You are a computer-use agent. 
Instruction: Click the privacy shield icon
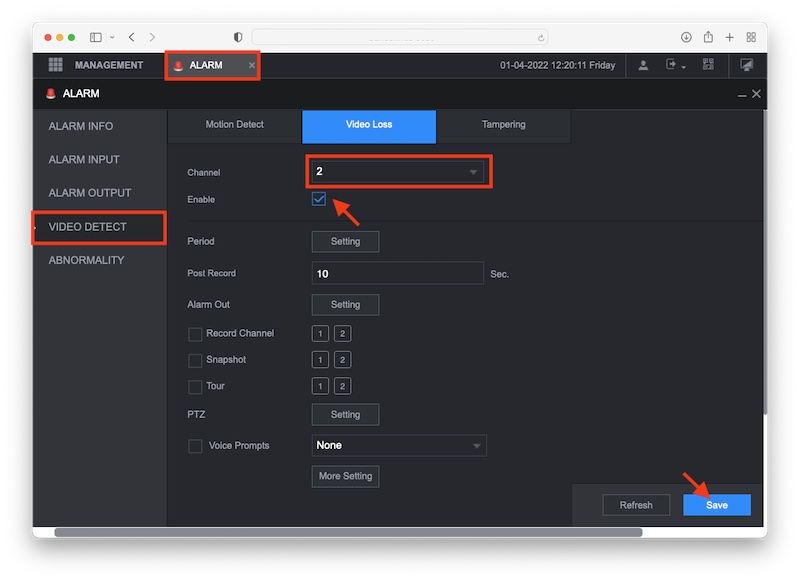click(x=238, y=37)
